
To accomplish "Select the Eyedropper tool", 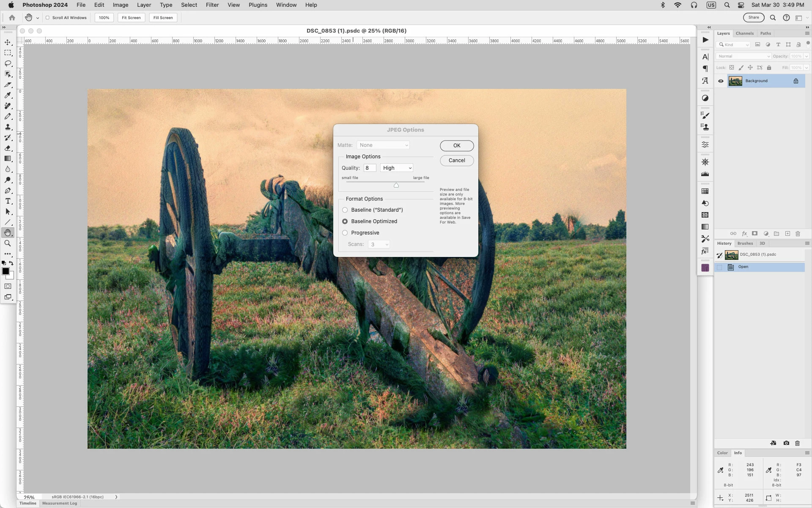I will tap(8, 95).
